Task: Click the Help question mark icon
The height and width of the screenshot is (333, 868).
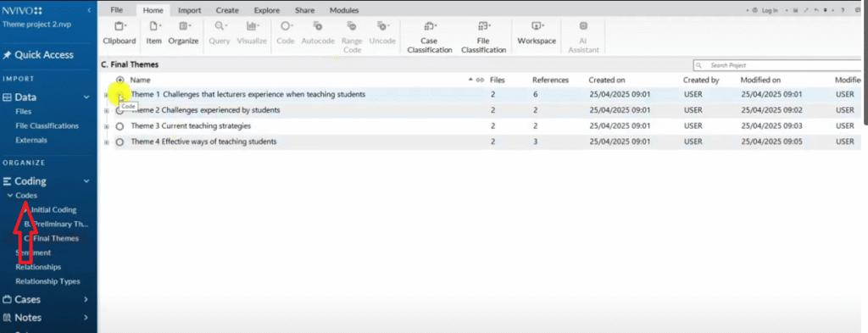Action: pyautogui.click(x=843, y=10)
